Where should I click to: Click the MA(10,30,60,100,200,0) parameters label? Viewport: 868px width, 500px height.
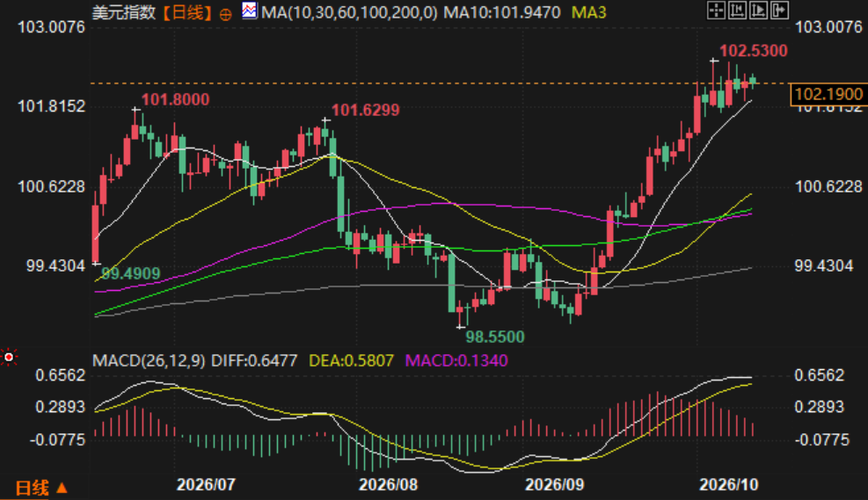(349, 12)
